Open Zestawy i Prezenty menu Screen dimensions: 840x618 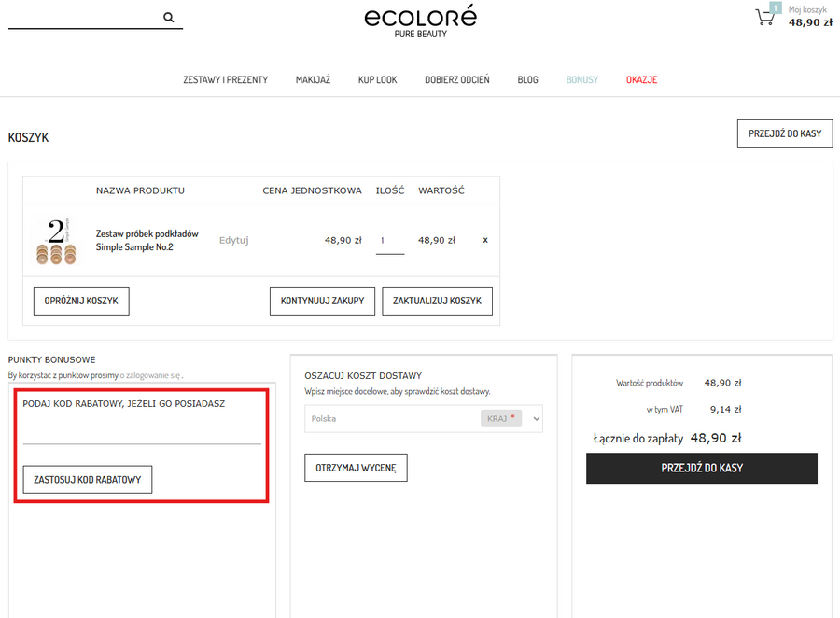point(225,80)
